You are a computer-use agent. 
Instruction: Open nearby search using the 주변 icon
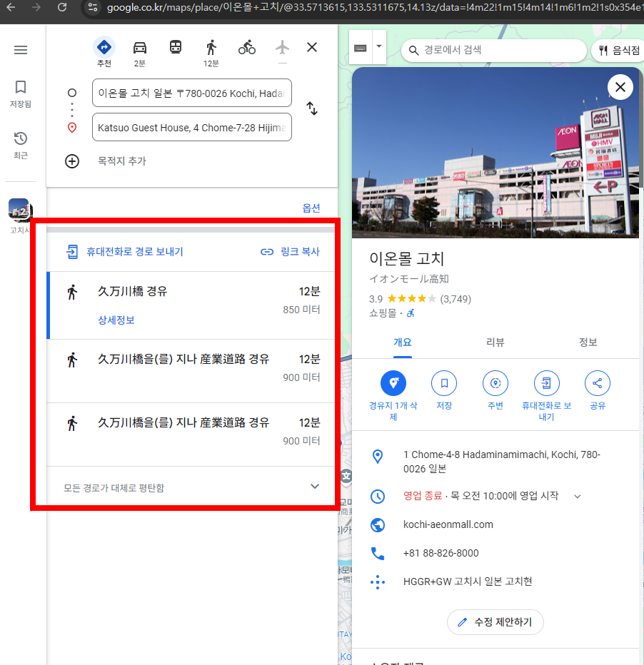coord(495,383)
